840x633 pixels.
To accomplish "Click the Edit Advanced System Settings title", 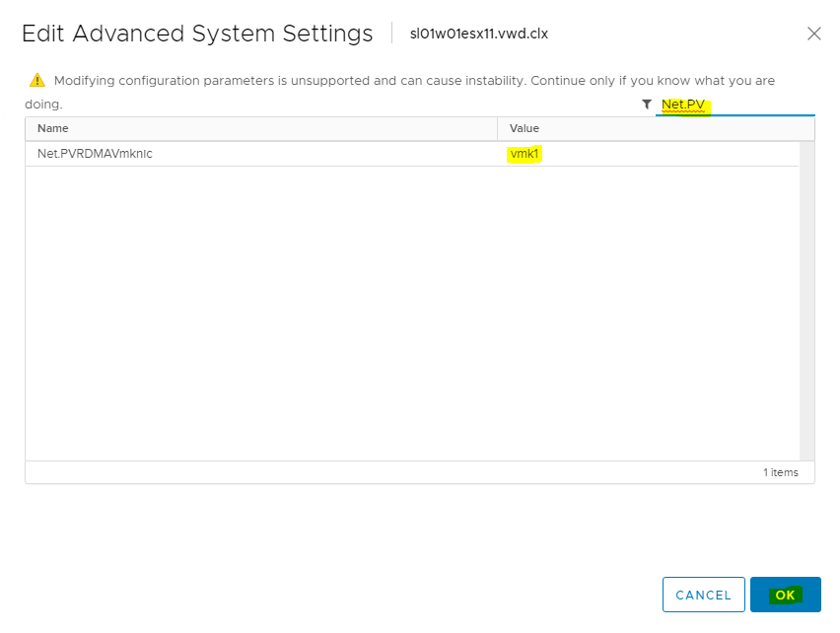I will 197,34.
